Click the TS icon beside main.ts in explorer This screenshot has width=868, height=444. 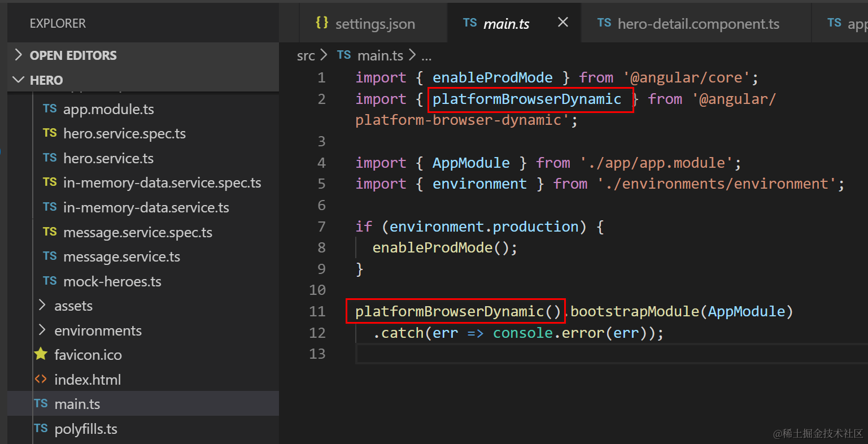[x=41, y=403]
